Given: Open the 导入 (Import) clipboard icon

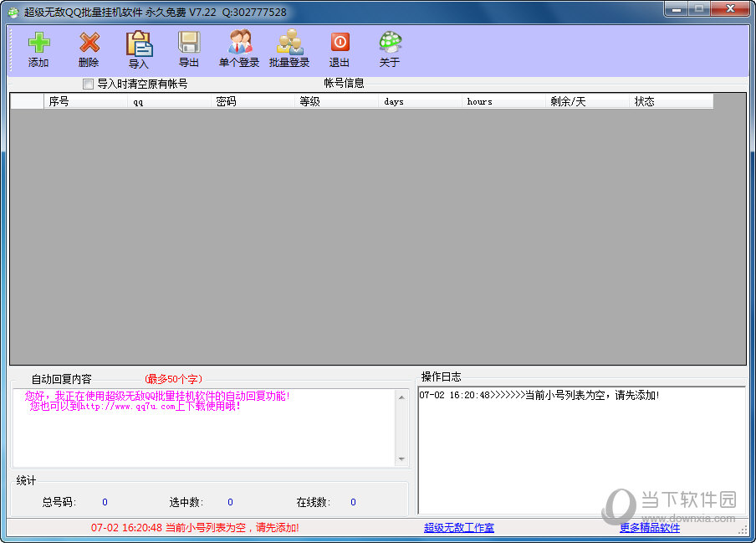Looking at the screenshot, I should pyautogui.click(x=140, y=44).
